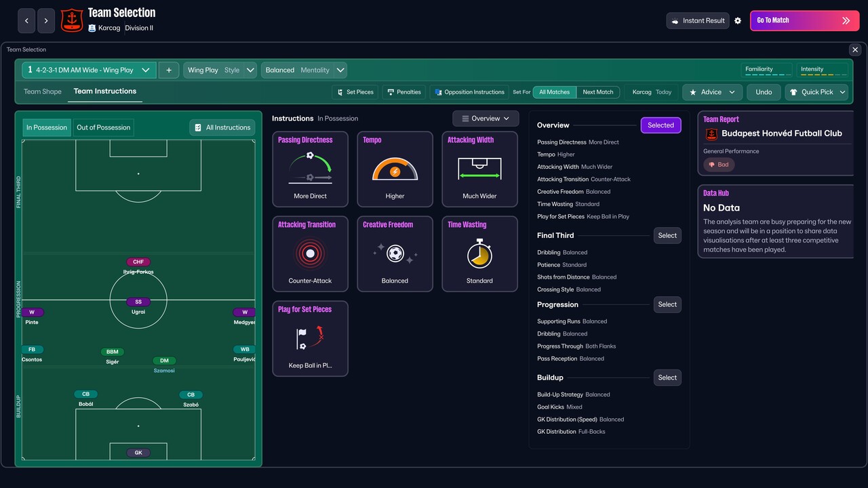Open the Attacking Transition card
Screen dimensions: 868x488
[310, 254]
